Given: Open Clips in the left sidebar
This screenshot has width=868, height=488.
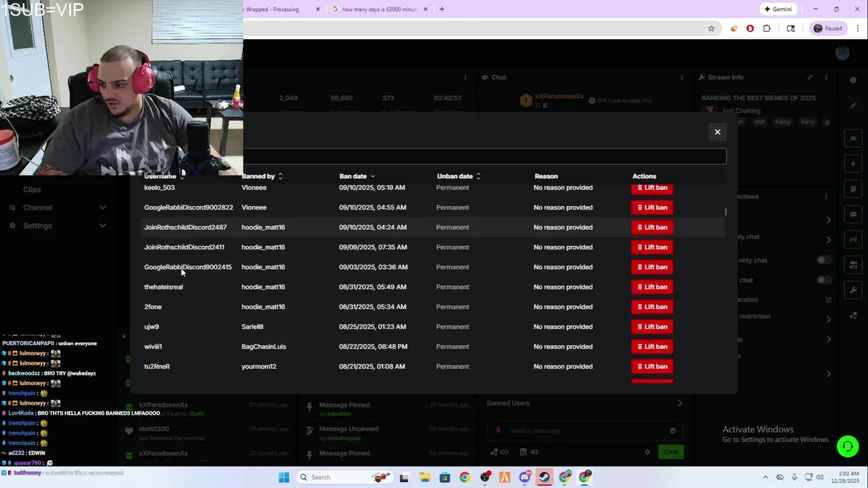Looking at the screenshot, I should (x=32, y=190).
